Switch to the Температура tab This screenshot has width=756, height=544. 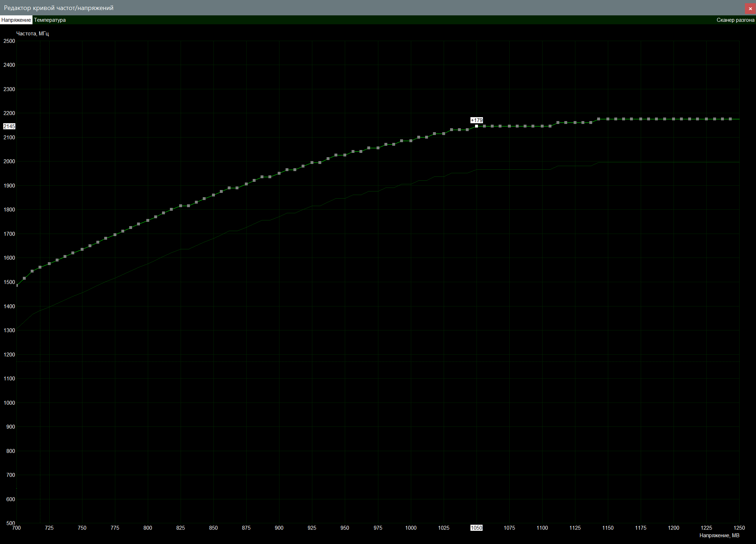point(50,20)
